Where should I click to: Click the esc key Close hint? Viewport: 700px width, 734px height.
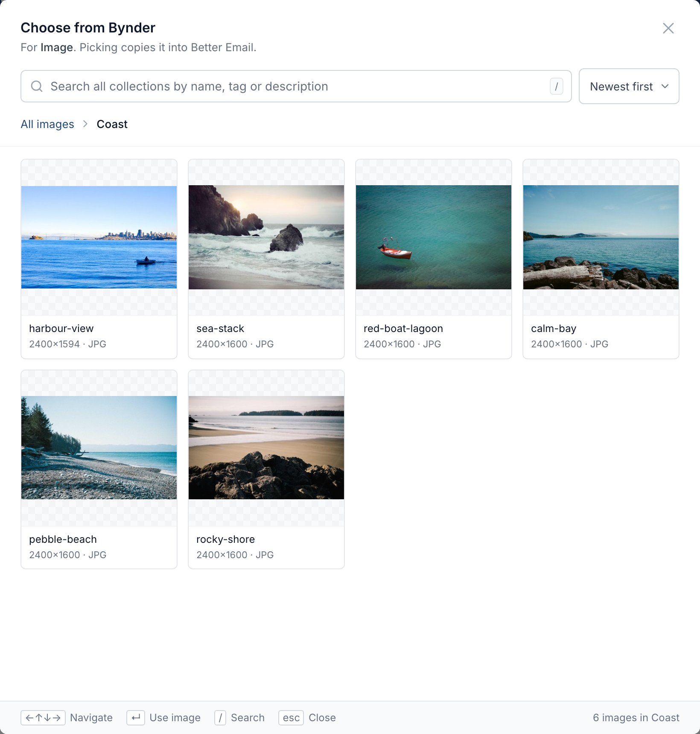point(291,718)
